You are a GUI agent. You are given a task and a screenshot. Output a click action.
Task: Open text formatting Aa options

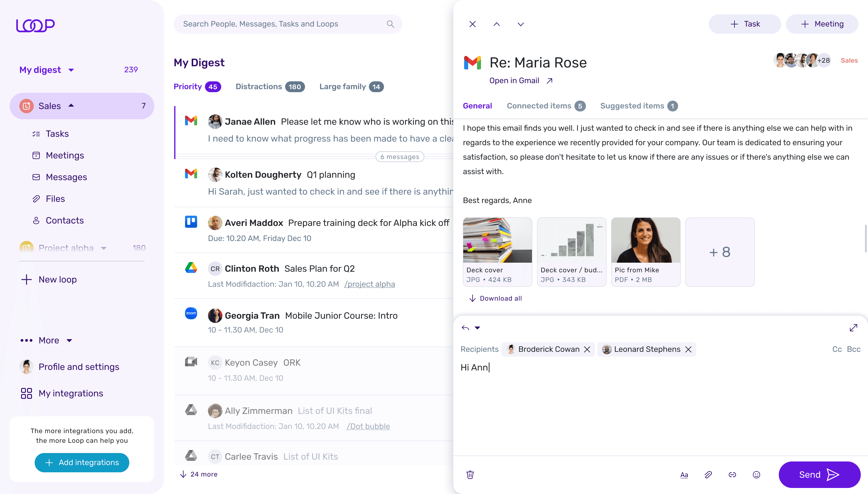(684, 475)
